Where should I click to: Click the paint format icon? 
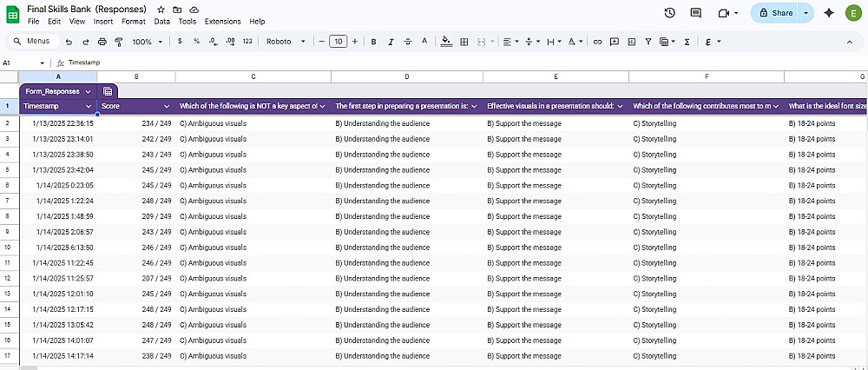(119, 42)
